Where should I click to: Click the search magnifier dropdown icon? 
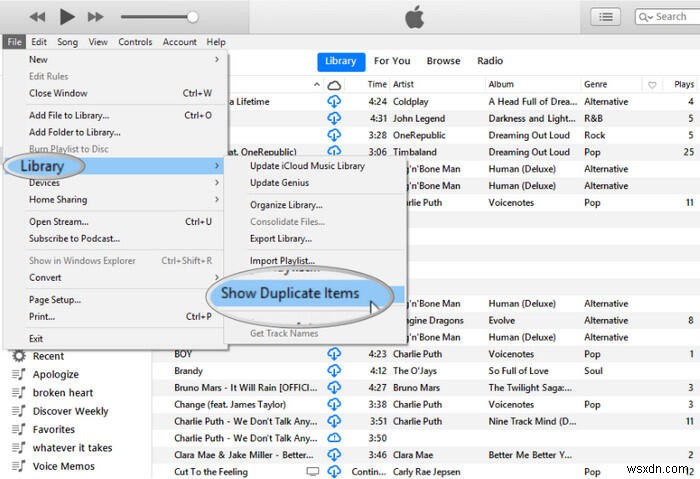(646, 17)
